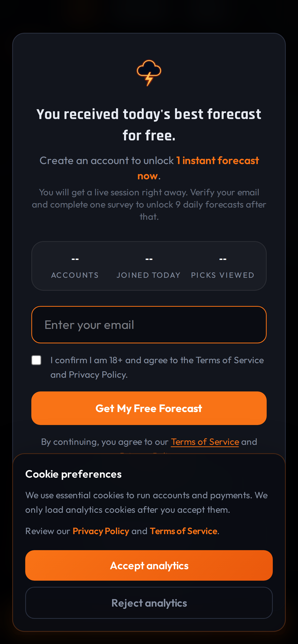
Task: Open the underlined Terms of Service link
Action: (x=205, y=442)
